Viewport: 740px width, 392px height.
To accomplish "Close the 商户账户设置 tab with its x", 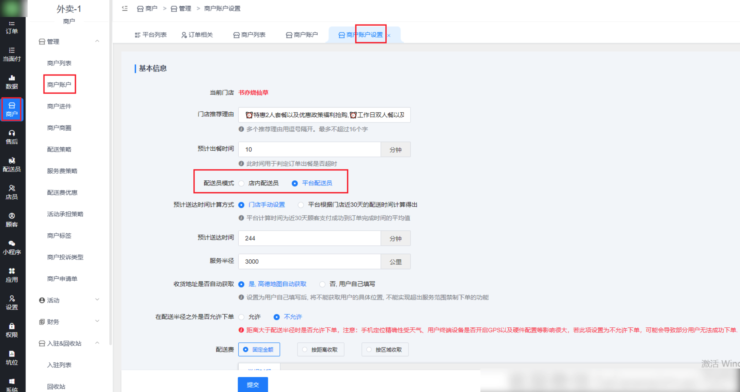I will point(389,35).
